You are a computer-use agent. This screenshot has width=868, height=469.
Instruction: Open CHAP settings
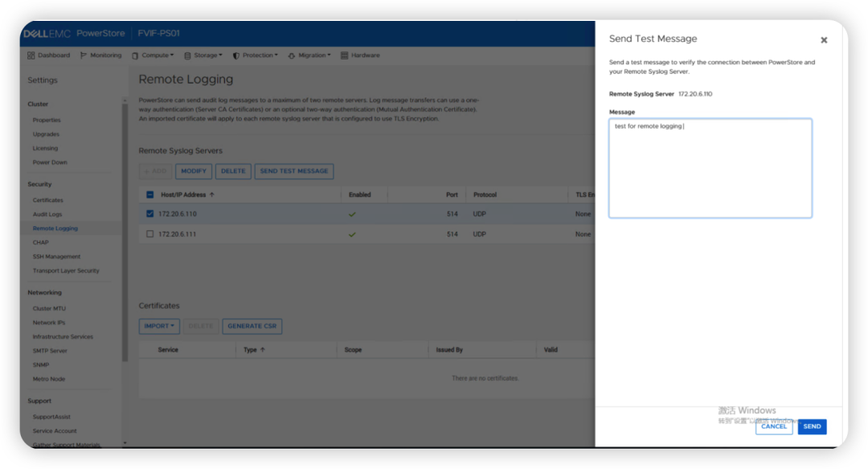[40, 242]
